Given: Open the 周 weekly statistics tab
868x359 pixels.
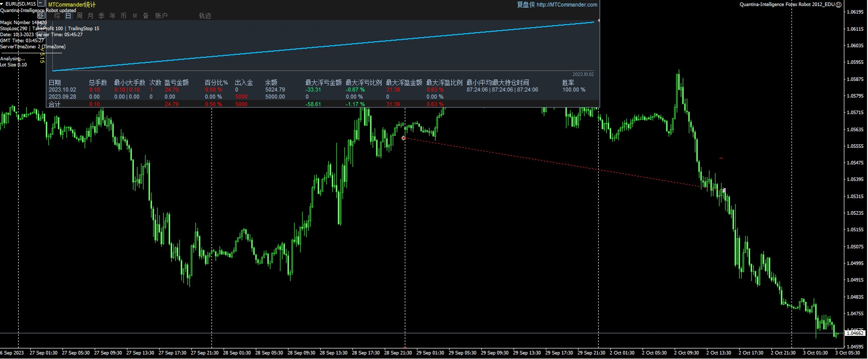Looking at the screenshot, I should pyautogui.click(x=79, y=16).
